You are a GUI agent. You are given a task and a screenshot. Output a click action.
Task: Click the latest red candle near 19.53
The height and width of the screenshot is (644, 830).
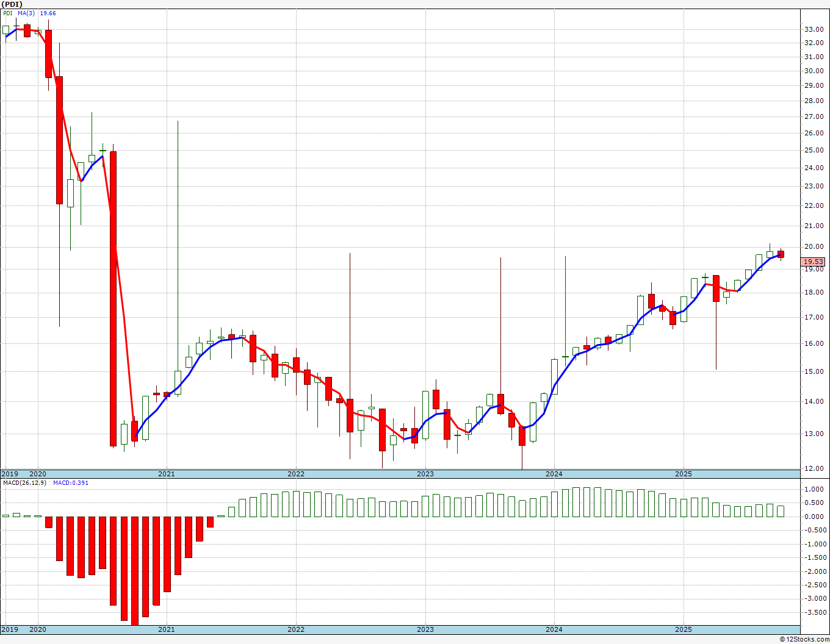pyautogui.click(x=781, y=254)
